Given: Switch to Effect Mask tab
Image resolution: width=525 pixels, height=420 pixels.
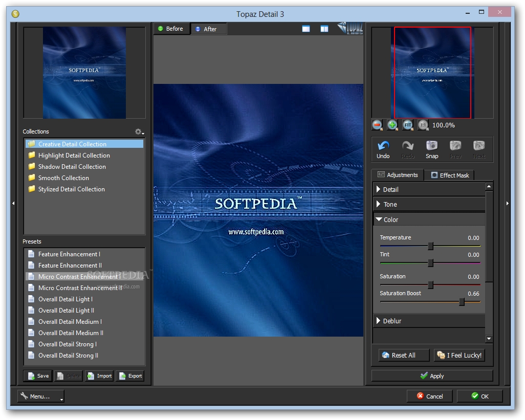Looking at the screenshot, I should (450, 175).
